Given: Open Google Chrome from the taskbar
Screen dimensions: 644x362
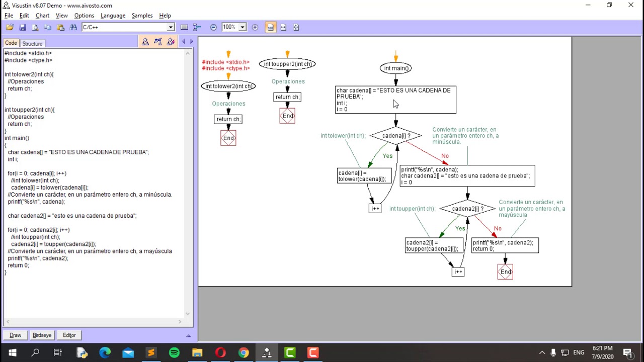Looking at the screenshot, I should [244, 352].
